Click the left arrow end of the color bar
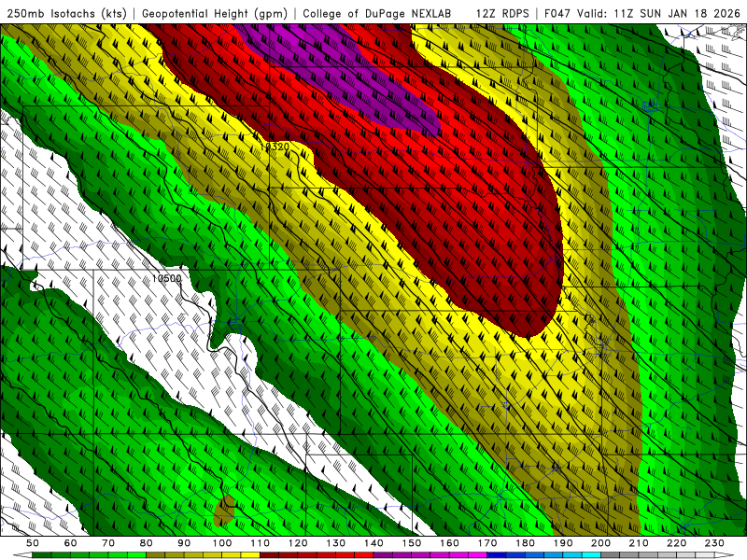The width and height of the screenshot is (747, 560). pos(22,555)
